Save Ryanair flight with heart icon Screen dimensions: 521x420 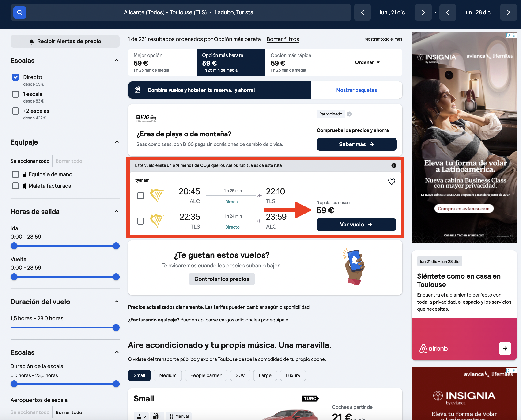(391, 181)
